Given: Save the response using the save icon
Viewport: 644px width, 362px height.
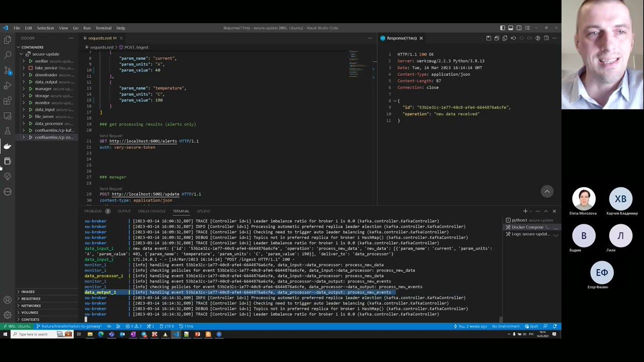Looking at the screenshot, I should point(489,38).
